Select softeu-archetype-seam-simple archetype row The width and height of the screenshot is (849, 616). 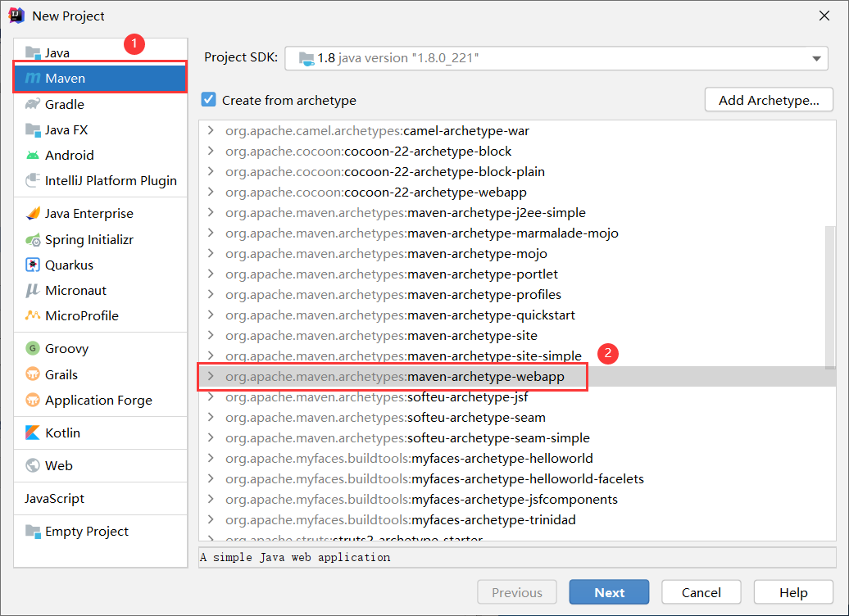[518, 437]
